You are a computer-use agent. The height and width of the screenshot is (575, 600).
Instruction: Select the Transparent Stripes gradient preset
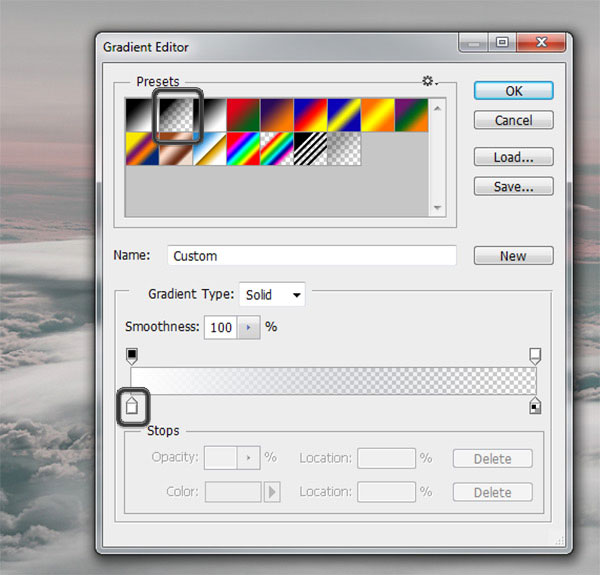point(311,149)
